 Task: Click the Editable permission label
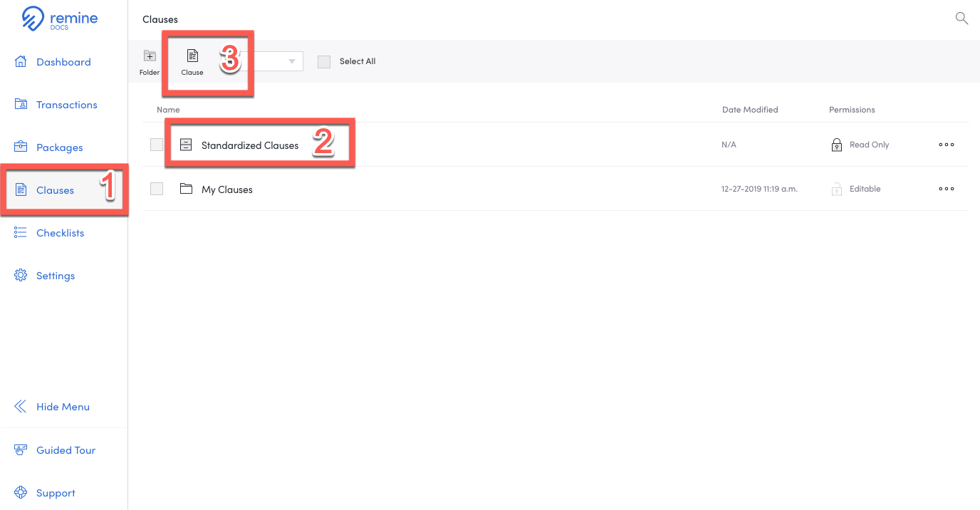coord(865,189)
